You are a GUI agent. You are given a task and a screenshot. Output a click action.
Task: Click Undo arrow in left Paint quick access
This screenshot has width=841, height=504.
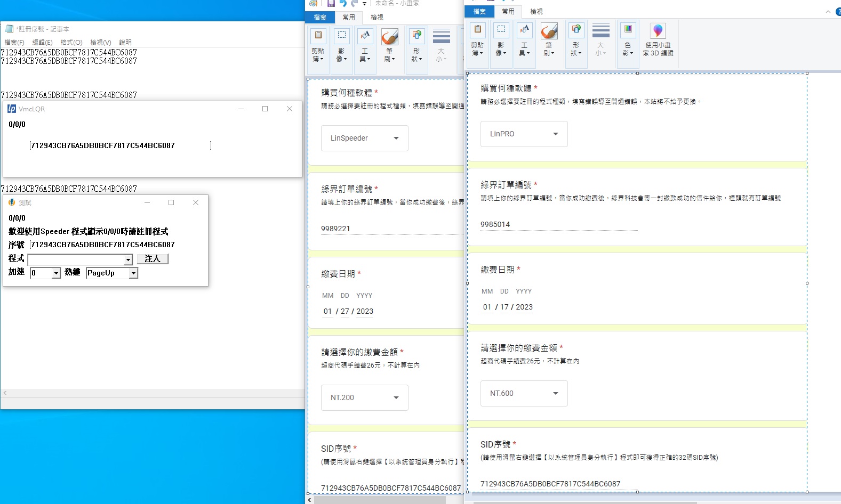point(343,3)
